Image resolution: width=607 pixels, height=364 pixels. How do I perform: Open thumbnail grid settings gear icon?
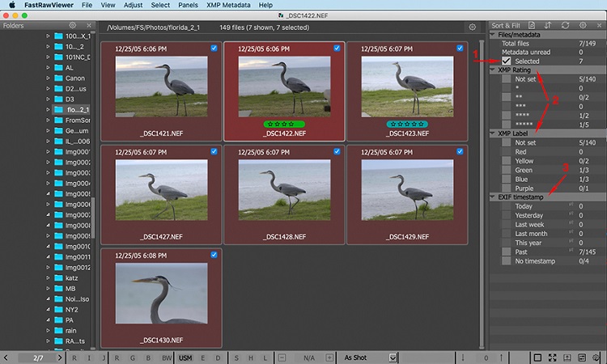click(x=473, y=27)
